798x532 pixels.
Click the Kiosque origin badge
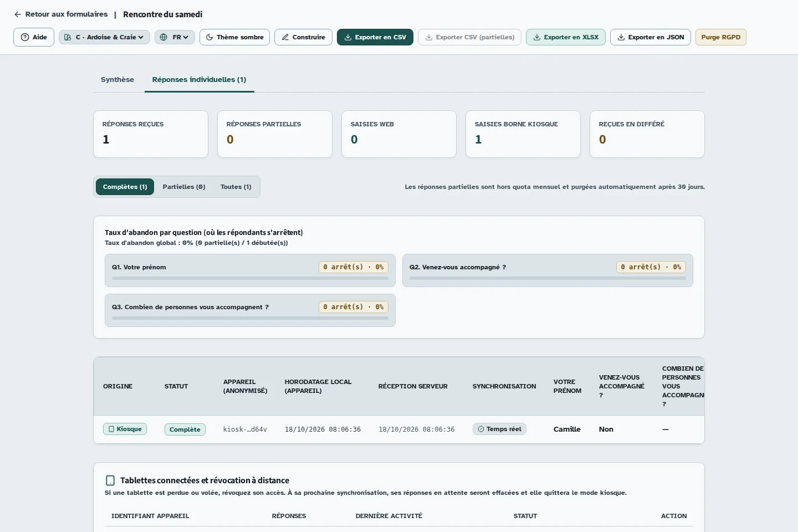125,429
